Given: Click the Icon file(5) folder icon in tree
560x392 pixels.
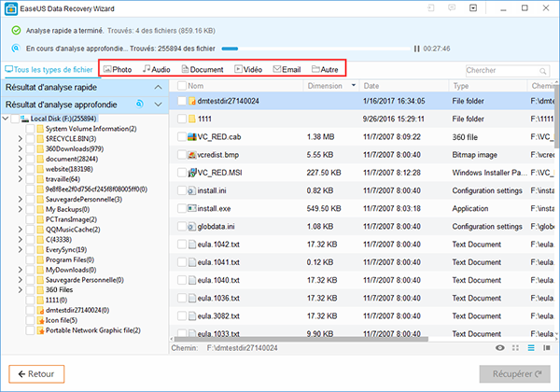Looking at the screenshot, I should pyautogui.click(x=40, y=320).
